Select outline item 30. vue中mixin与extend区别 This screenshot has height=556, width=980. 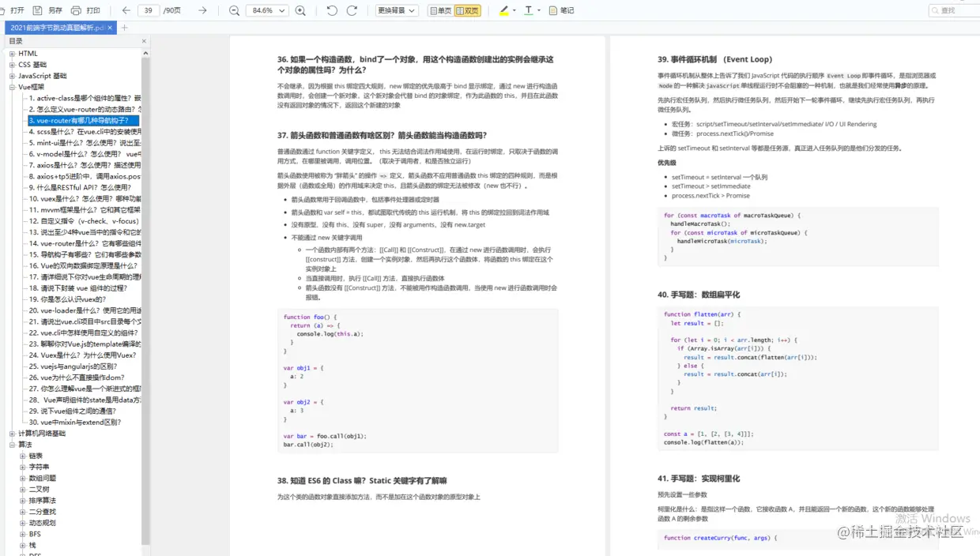click(x=75, y=422)
